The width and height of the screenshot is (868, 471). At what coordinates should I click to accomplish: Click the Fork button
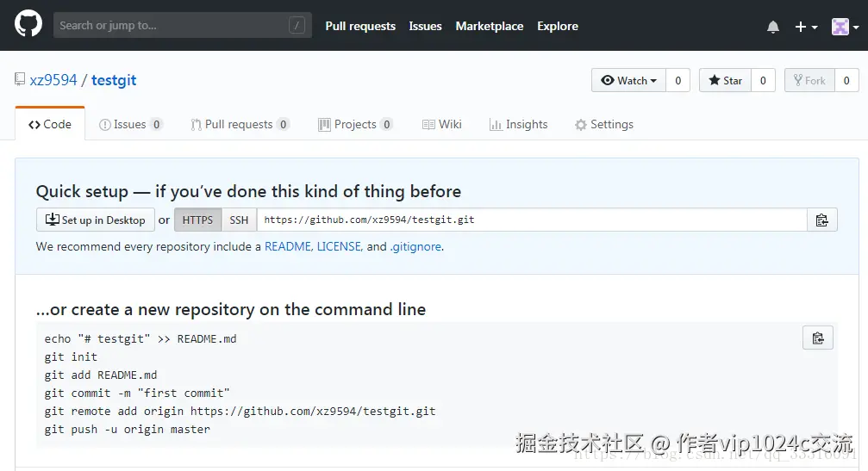809,81
